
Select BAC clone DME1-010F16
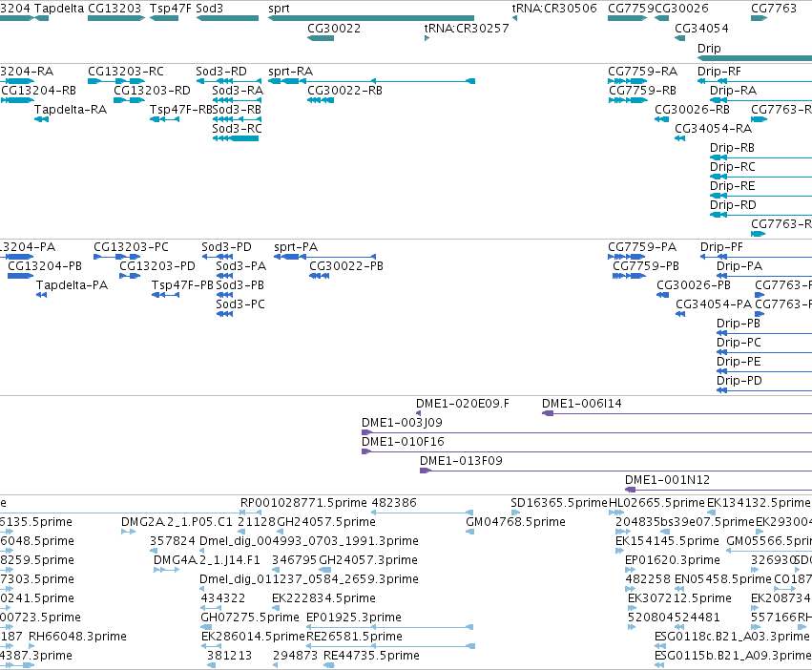587,451
